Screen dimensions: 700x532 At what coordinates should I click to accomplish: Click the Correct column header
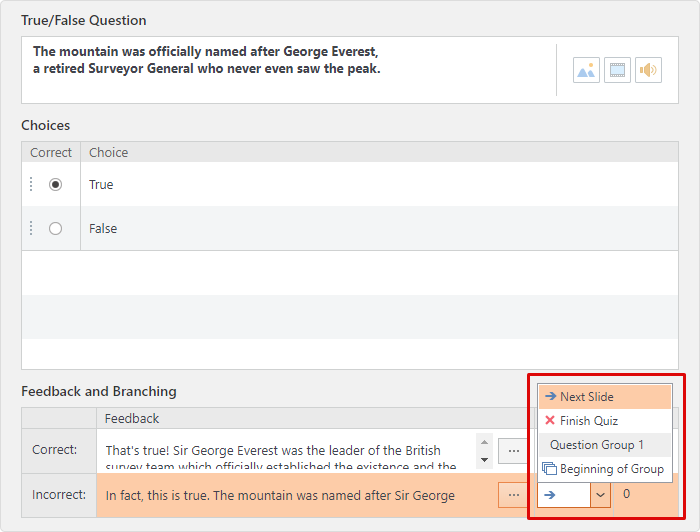pyautogui.click(x=51, y=153)
